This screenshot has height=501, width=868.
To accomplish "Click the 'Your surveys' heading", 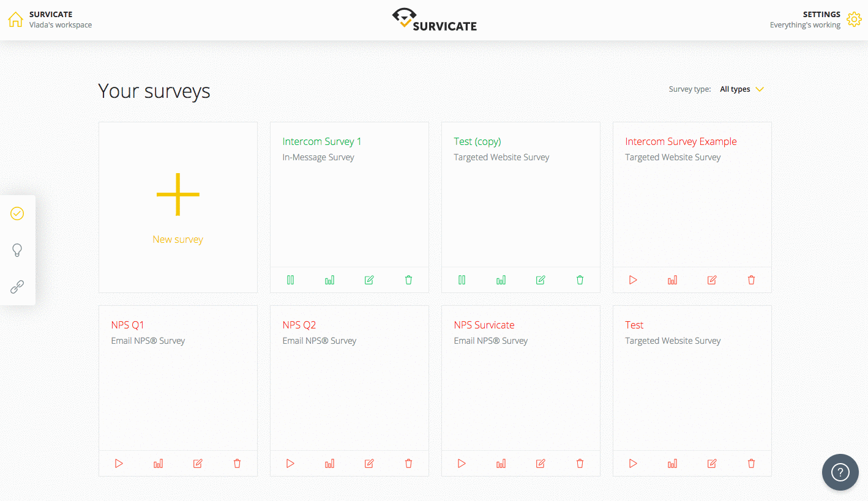I will 154,91.
